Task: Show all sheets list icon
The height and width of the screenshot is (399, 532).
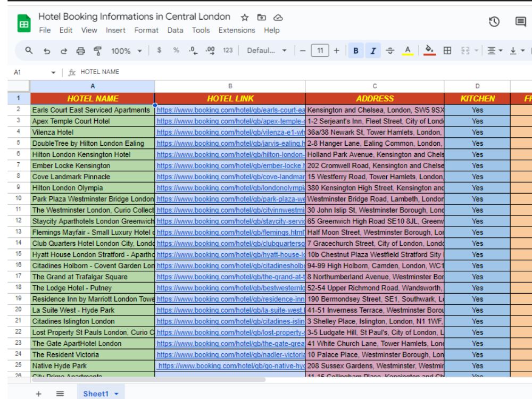Action: tap(60, 394)
